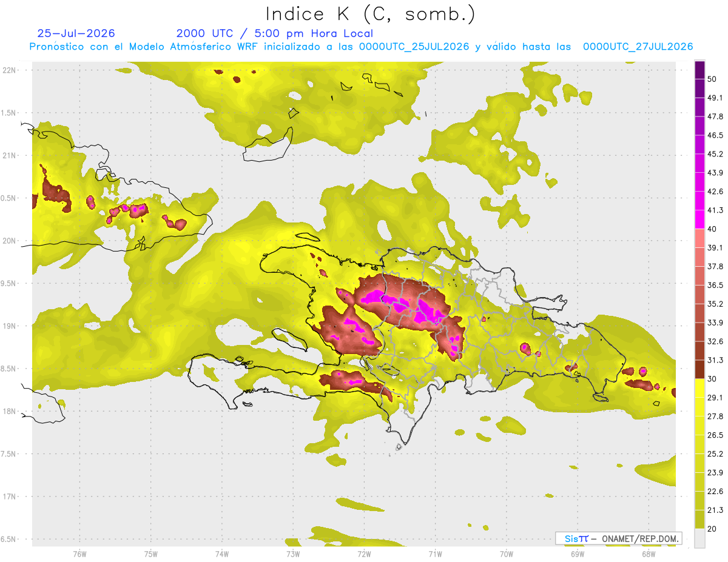728x562 pixels.
Task: Click the "29.1" color scale value
Action: click(x=715, y=398)
